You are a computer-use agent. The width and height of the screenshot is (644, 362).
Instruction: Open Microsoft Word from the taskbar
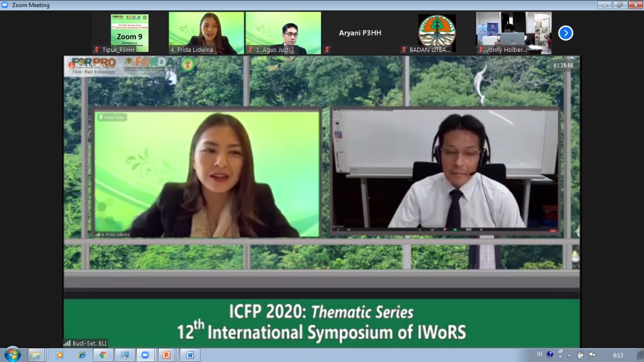pos(190,355)
